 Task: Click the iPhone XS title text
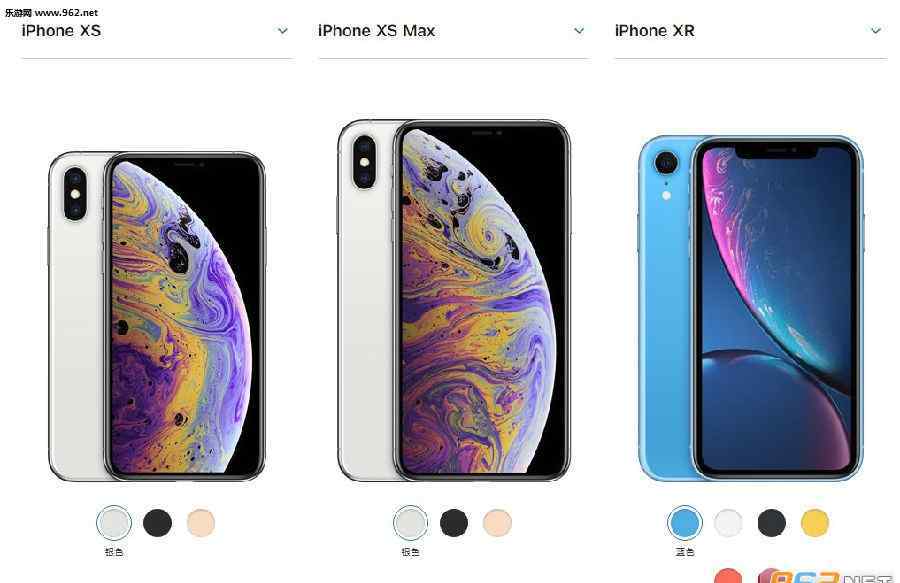tap(61, 30)
